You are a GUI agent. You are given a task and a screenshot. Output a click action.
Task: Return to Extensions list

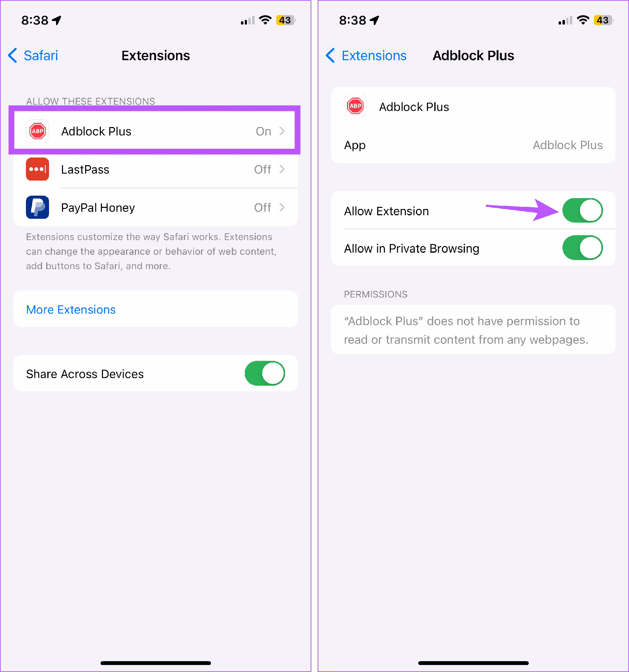click(366, 56)
